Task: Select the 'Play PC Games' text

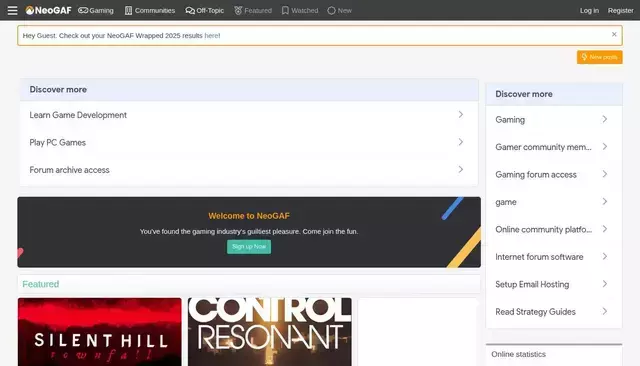Action: pyautogui.click(x=58, y=142)
